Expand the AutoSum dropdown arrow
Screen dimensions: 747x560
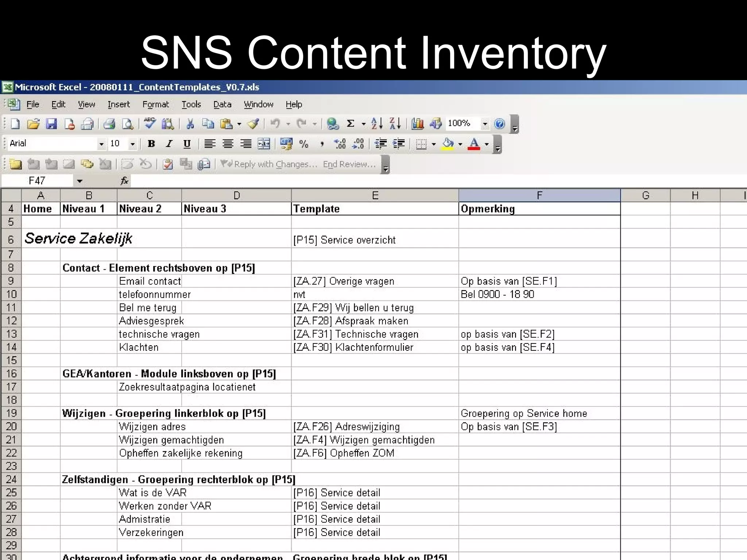363,124
